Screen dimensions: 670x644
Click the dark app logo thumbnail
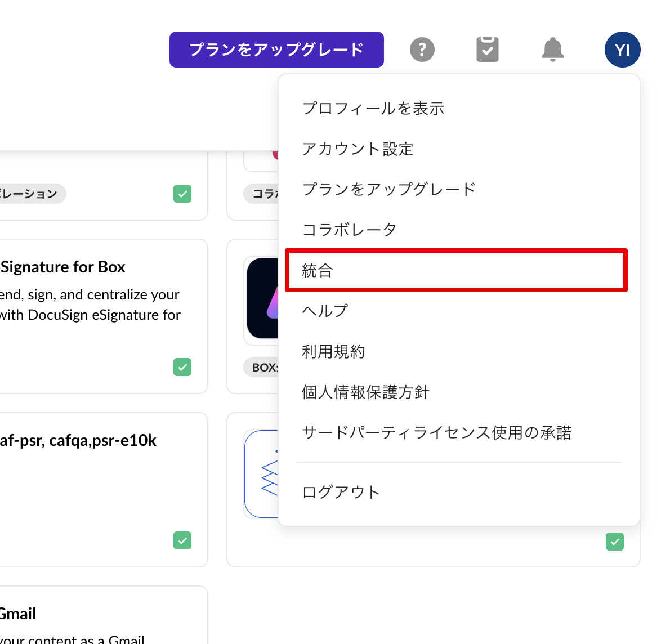pyautogui.click(x=263, y=298)
